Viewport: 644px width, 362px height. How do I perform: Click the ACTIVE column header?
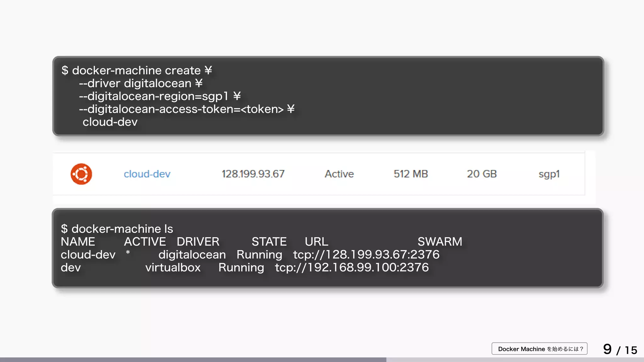145,242
